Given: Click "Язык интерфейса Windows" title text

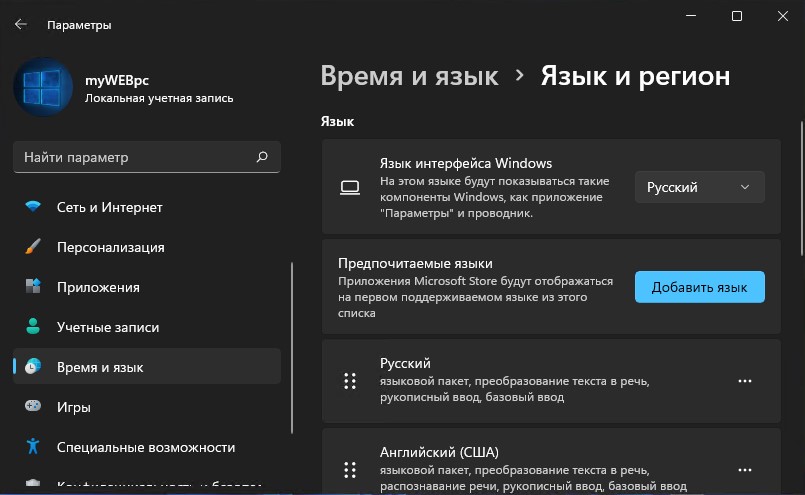Looking at the screenshot, I should (466, 163).
